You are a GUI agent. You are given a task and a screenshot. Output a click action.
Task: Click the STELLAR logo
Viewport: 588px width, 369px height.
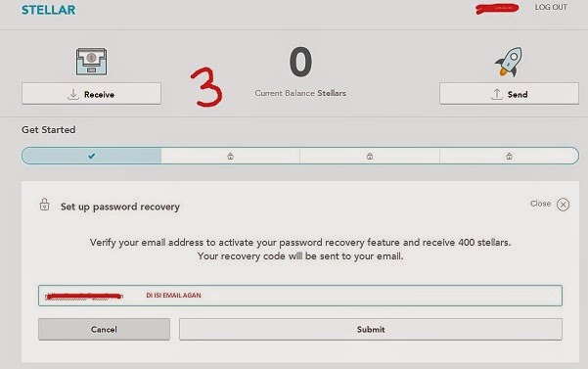[48, 10]
